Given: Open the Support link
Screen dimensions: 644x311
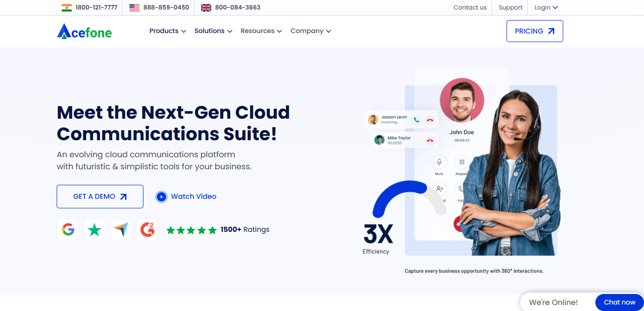Looking at the screenshot, I should point(511,8).
